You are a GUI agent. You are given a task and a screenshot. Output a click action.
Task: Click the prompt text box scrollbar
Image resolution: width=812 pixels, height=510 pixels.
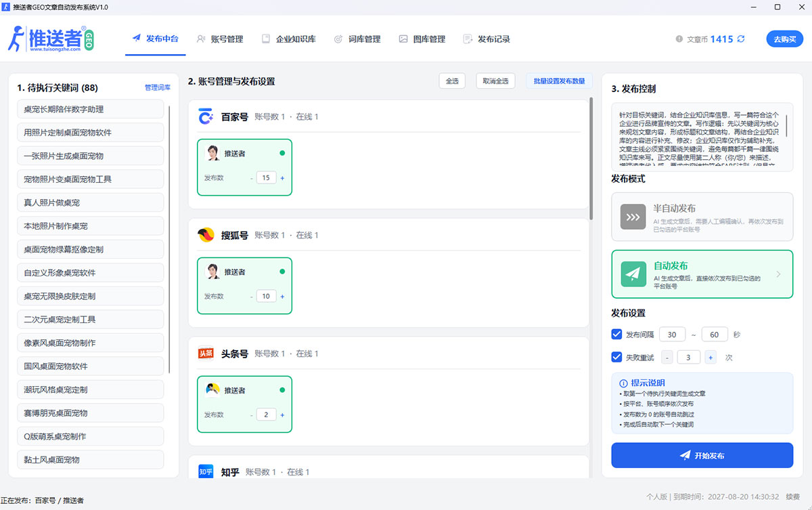(x=786, y=125)
